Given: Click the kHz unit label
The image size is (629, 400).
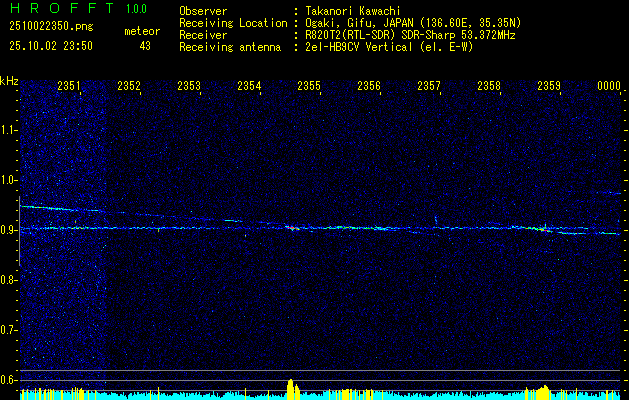Looking at the screenshot, I should tap(9, 81).
